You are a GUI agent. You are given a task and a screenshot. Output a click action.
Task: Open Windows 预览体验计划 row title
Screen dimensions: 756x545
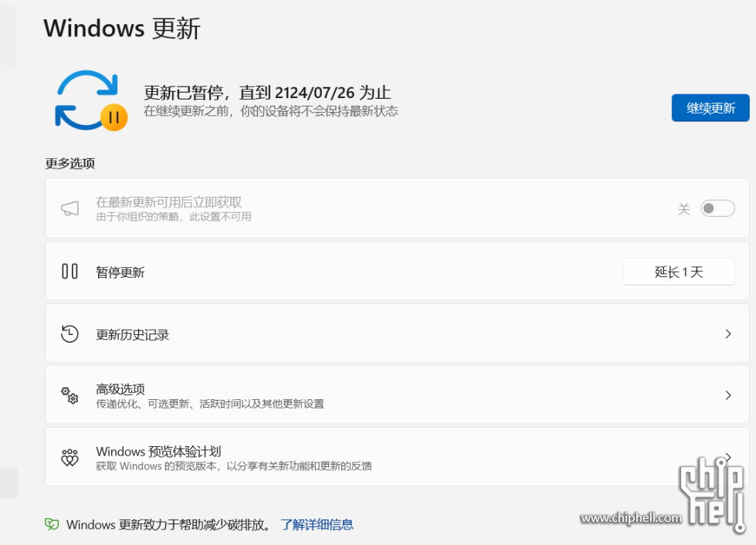[x=158, y=452]
